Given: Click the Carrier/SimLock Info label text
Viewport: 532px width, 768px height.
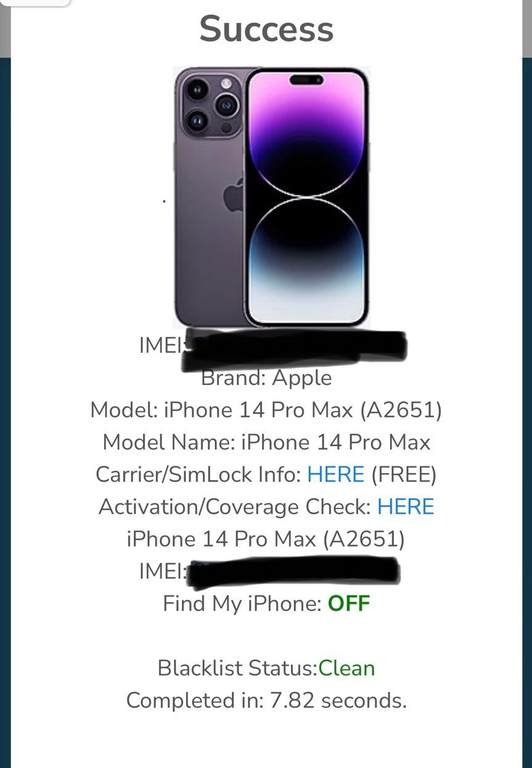Looking at the screenshot, I should (198, 474).
